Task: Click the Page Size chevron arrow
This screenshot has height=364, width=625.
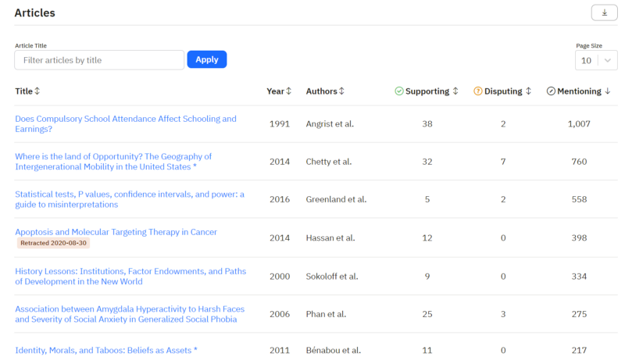Action: 608,60
